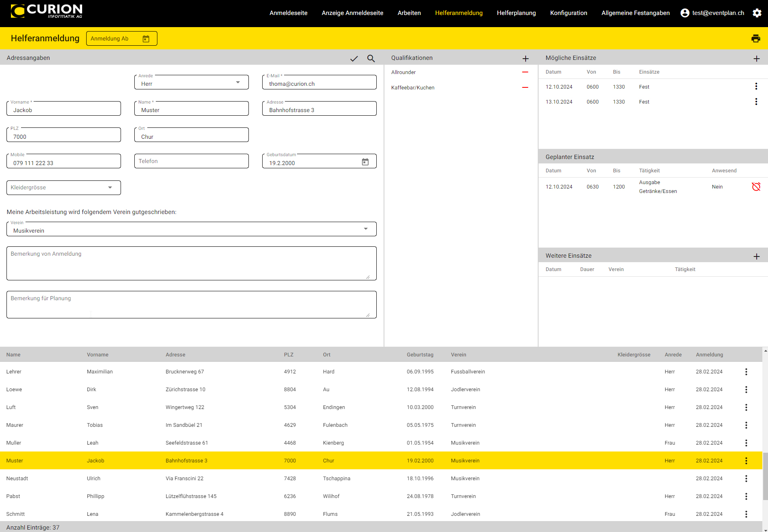Open the Konfiguration menu
The image size is (768, 532).
(x=569, y=13)
